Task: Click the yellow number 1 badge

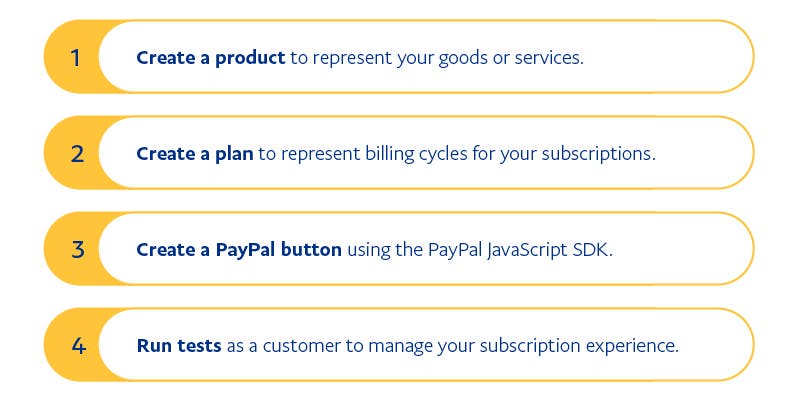Action: pyautogui.click(x=76, y=57)
